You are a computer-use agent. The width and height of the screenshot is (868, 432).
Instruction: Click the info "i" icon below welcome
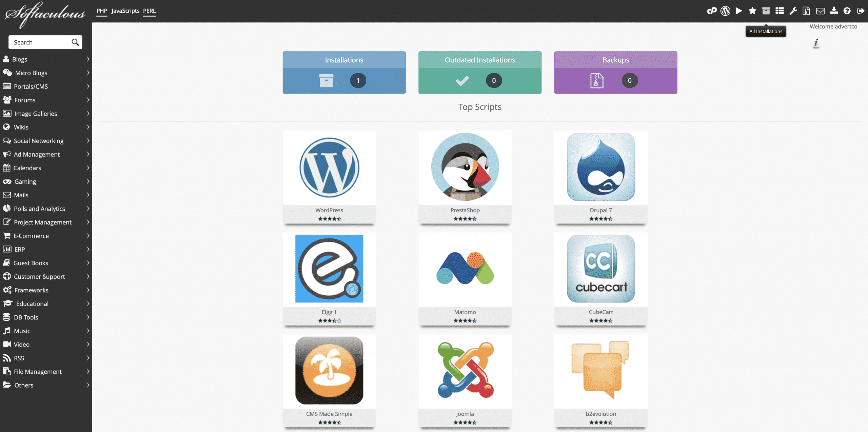point(816,43)
